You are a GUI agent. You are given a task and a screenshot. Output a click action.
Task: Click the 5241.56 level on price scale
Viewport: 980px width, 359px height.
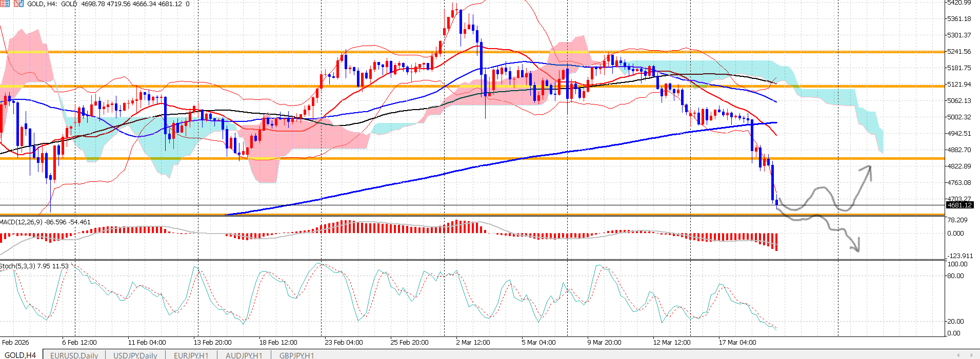coord(958,52)
